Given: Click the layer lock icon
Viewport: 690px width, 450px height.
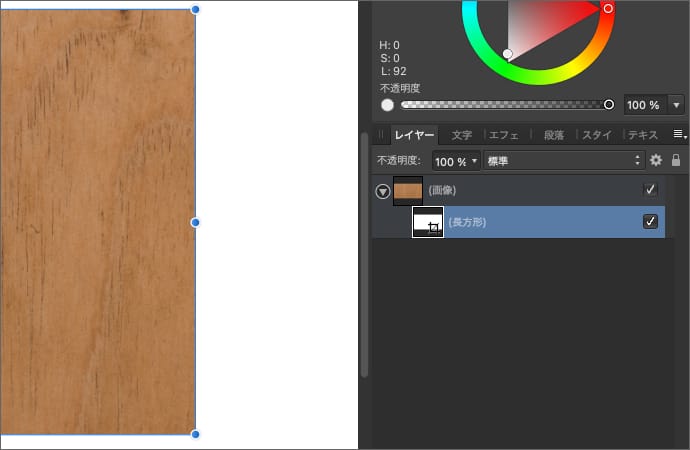Looking at the screenshot, I should click(x=676, y=160).
